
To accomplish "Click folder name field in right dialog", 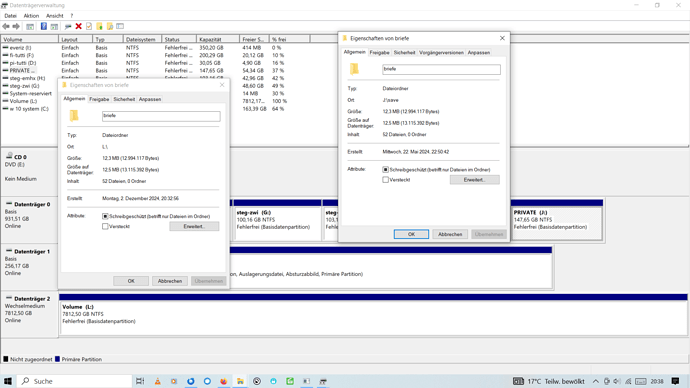I will (x=441, y=69).
